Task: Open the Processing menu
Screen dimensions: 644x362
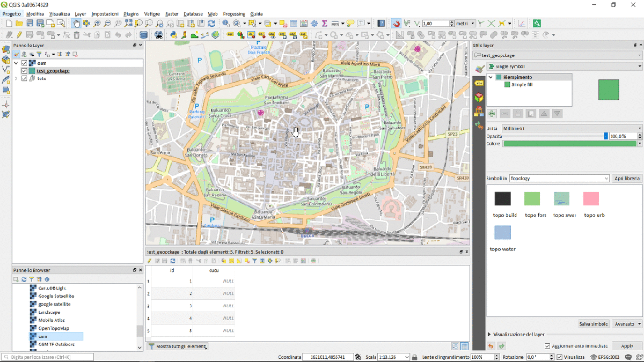Action: coord(233,13)
